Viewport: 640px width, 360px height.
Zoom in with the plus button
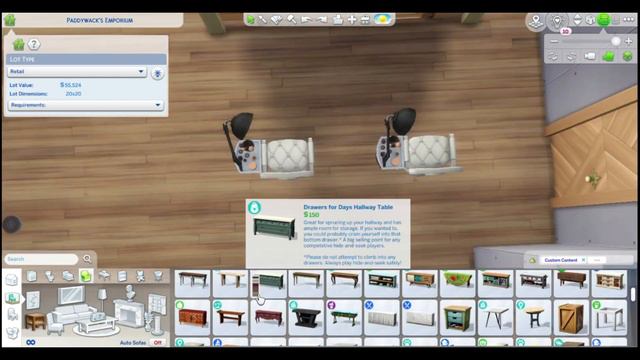click(x=629, y=41)
